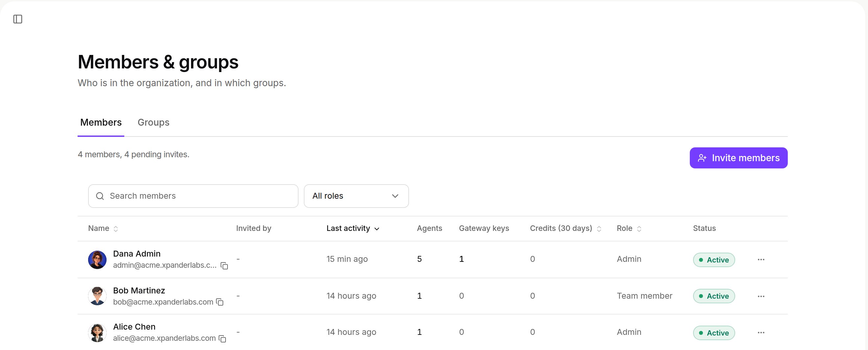Switch to the Groups tab

point(153,122)
